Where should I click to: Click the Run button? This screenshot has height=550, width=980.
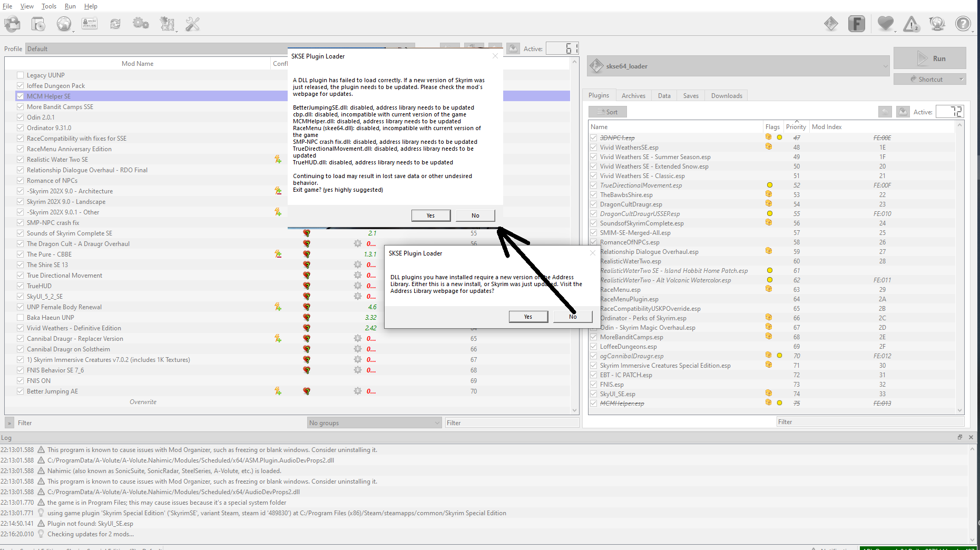[930, 58]
